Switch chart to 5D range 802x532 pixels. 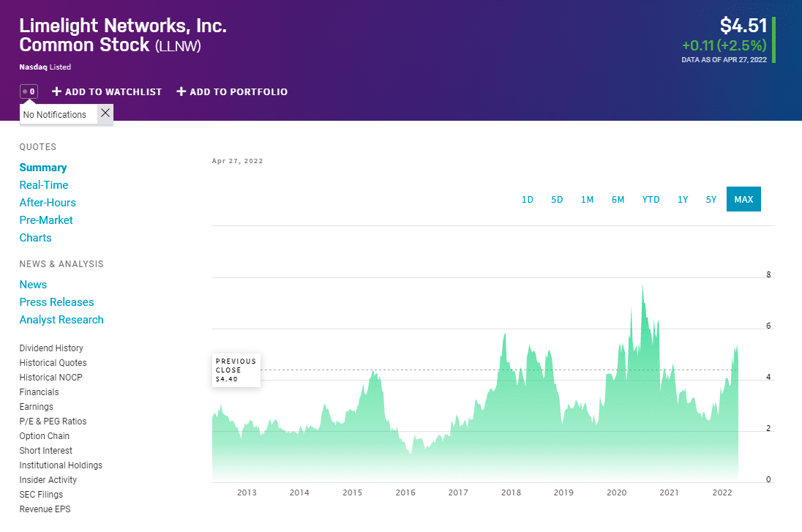[557, 199]
